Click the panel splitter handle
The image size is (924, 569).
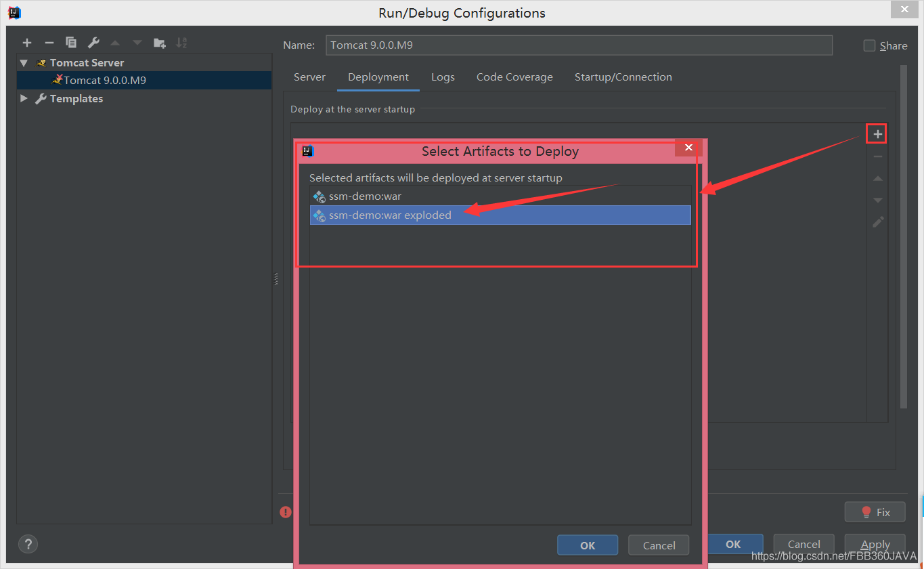click(276, 279)
